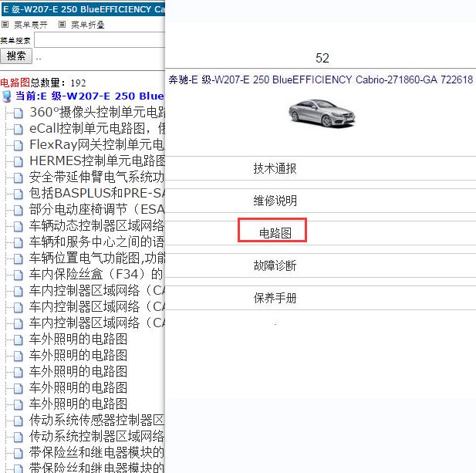Image resolution: width=476 pixels, height=473 pixels.
Task: Click the E 级-W207-E 250 BlueEFFICIENCY panel header
Action: point(83,8)
